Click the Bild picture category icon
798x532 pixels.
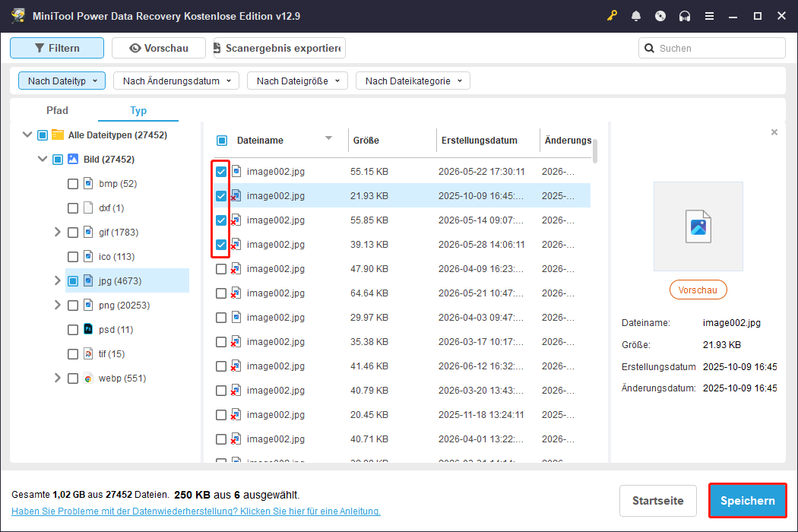[x=73, y=160]
